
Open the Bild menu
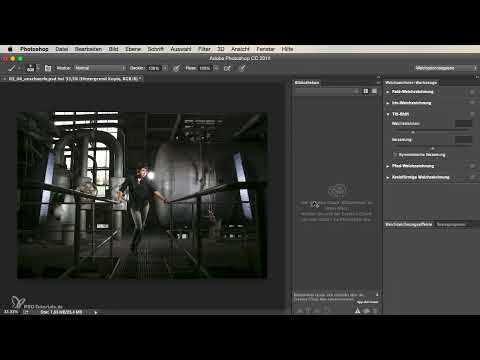tap(113, 49)
